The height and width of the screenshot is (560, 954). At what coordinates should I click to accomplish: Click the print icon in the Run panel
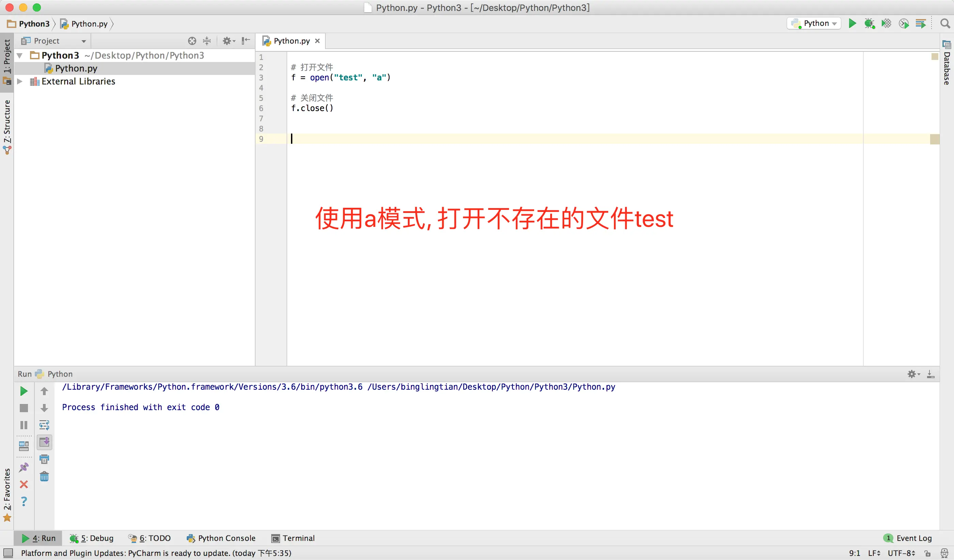[x=44, y=460]
